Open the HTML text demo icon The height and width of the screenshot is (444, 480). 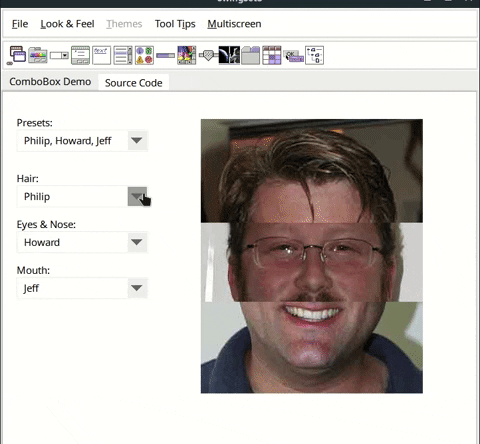tap(102, 55)
